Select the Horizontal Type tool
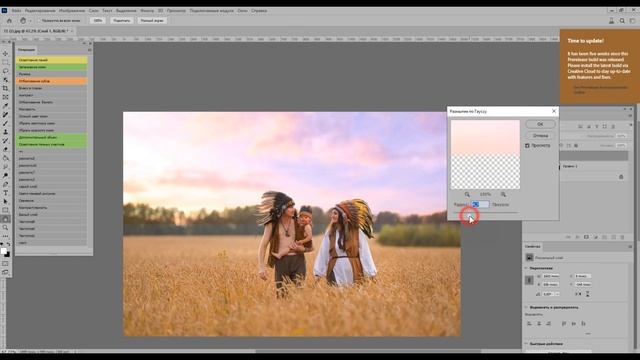Image resolution: width=640 pixels, height=360 pixels. tap(5, 193)
